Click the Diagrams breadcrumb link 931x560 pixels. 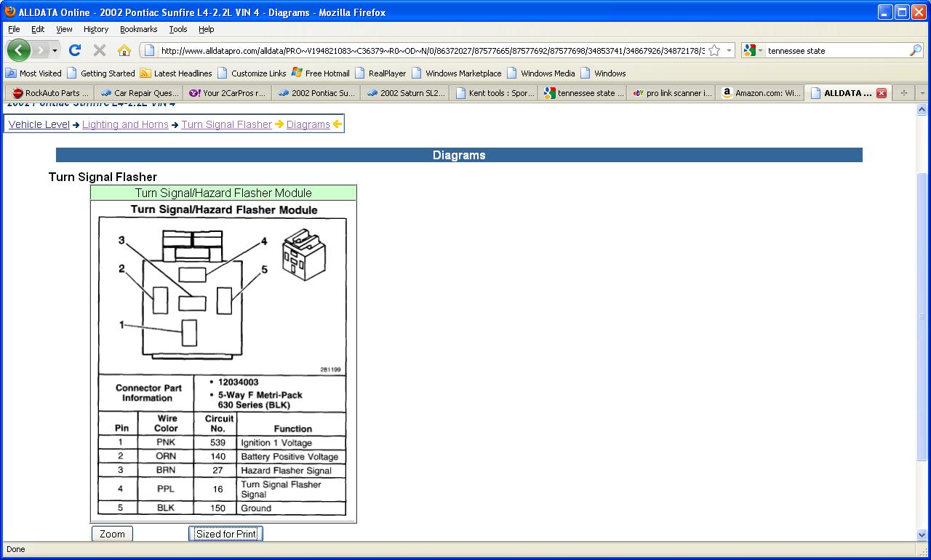308,124
